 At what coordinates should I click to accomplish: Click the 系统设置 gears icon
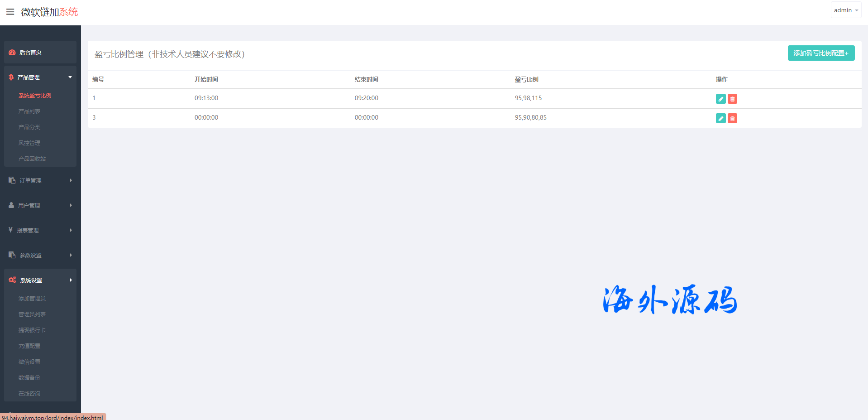12,280
